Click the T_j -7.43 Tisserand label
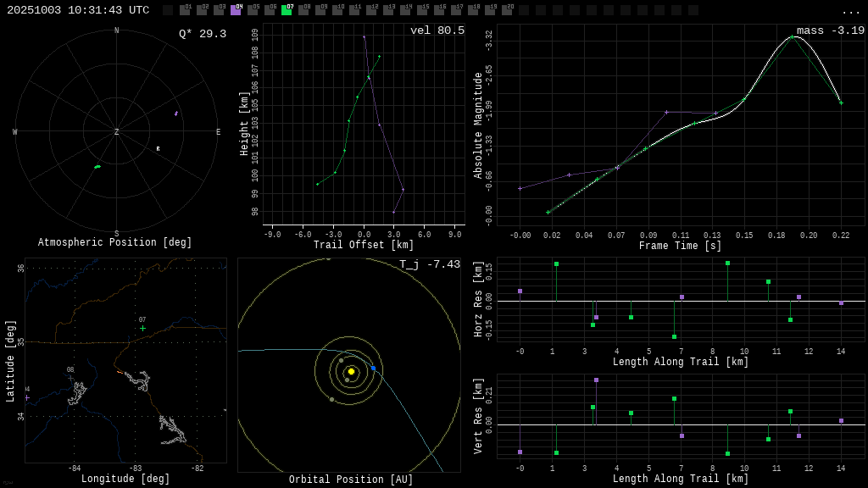Viewport: 868px width, 488px height. click(x=430, y=264)
